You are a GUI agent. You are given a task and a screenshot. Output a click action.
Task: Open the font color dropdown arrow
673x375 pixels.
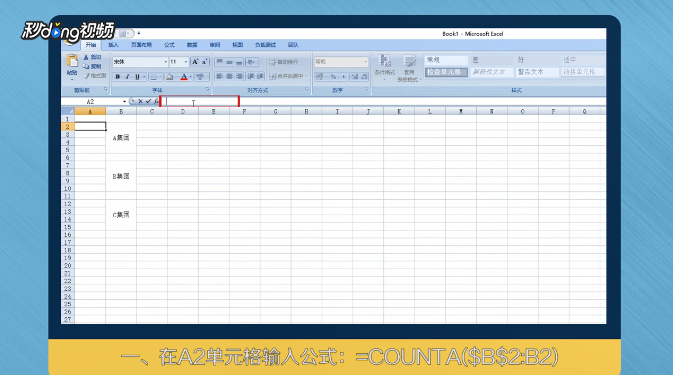coord(191,77)
